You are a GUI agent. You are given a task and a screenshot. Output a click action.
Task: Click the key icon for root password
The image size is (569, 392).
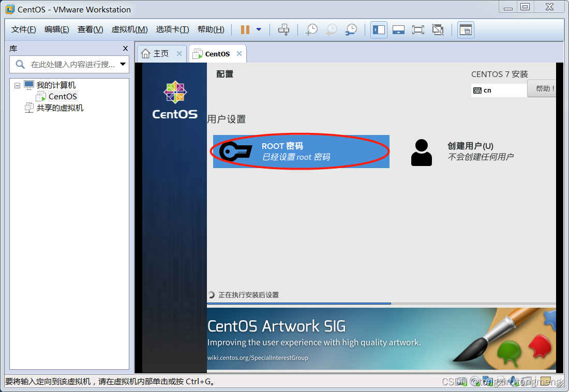[235, 152]
